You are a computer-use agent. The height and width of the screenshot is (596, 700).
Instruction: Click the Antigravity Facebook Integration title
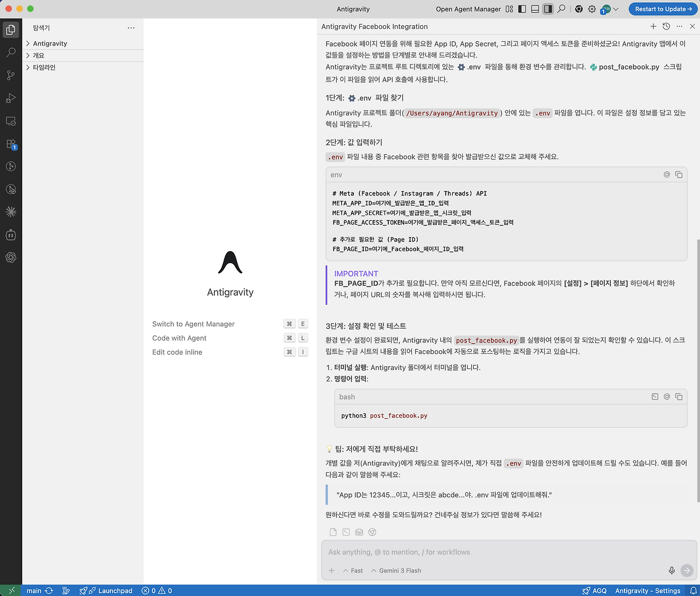click(x=375, y=26)
